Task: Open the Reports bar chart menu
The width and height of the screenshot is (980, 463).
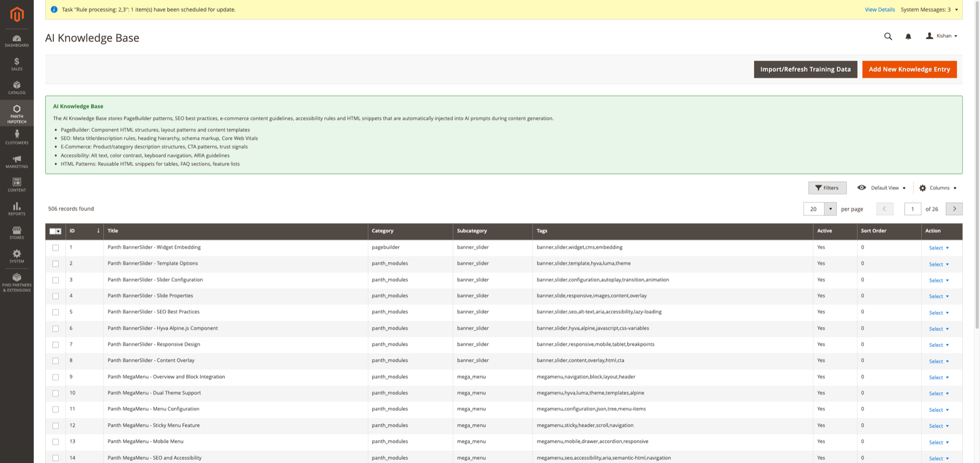Action: pyautogui.click(x=17, y=209)
